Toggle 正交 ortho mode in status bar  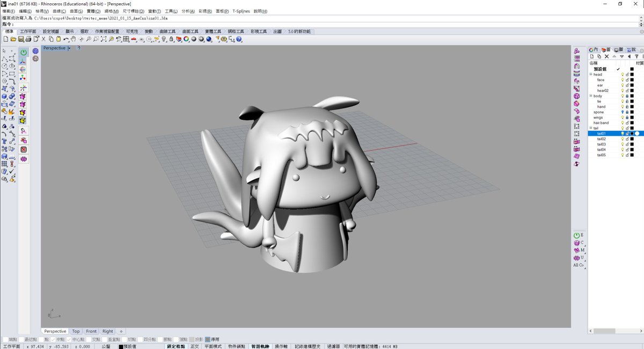[x=194, y=346]
